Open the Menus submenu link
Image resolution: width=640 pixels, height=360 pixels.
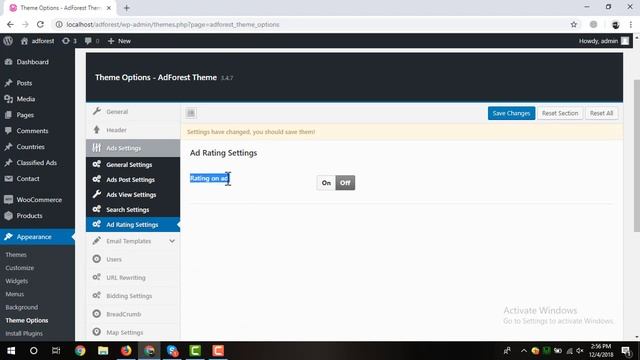[x=15, y=294]
